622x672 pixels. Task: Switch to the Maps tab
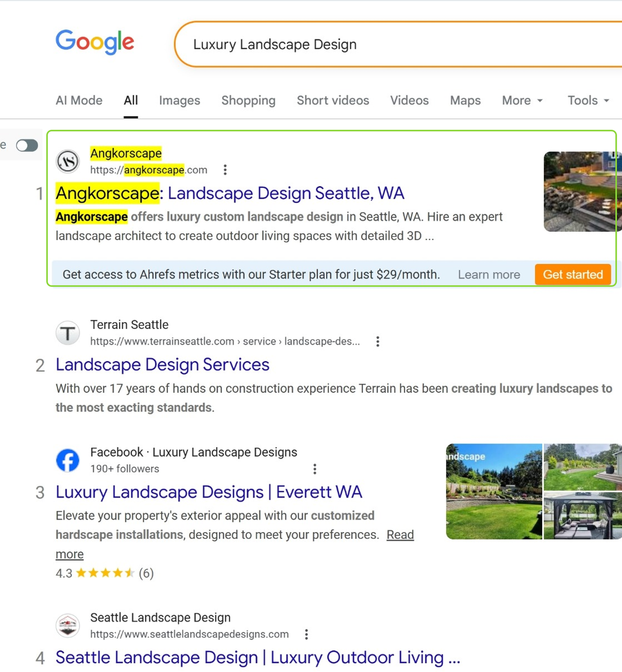tap(465, 101)
